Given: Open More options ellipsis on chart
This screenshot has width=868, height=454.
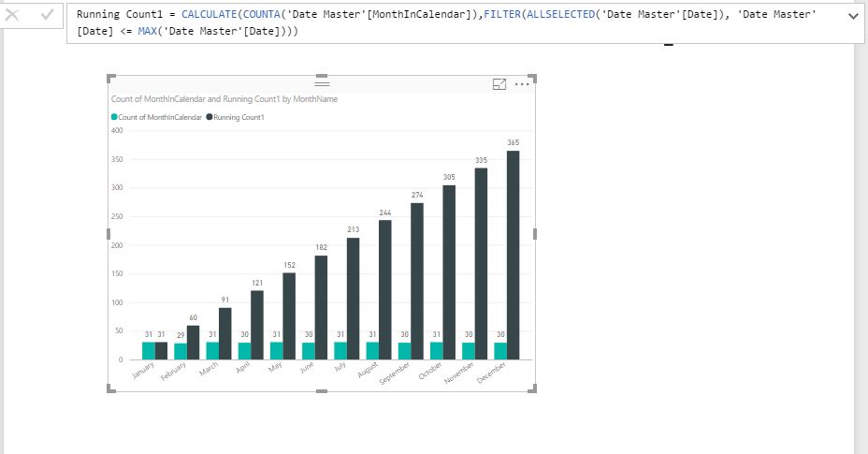Looking at the screenshot, I should point(522,84).
